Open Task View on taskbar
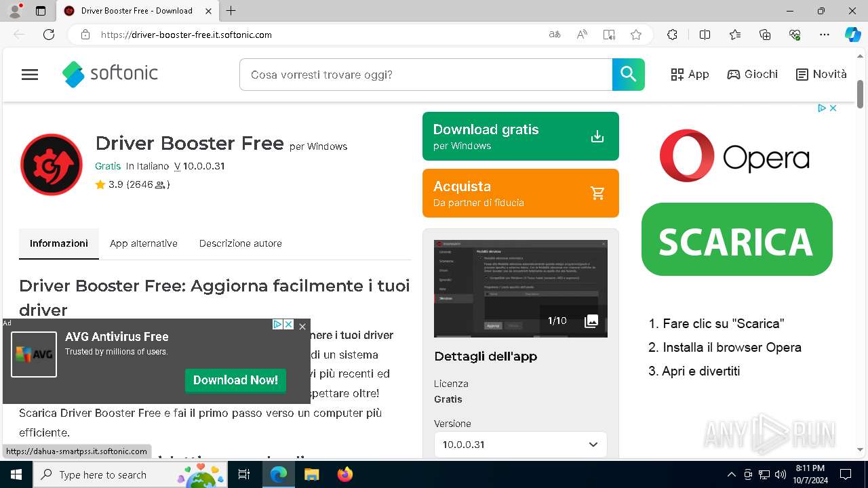This screenshot has height=488, width=868. [245, 474]
